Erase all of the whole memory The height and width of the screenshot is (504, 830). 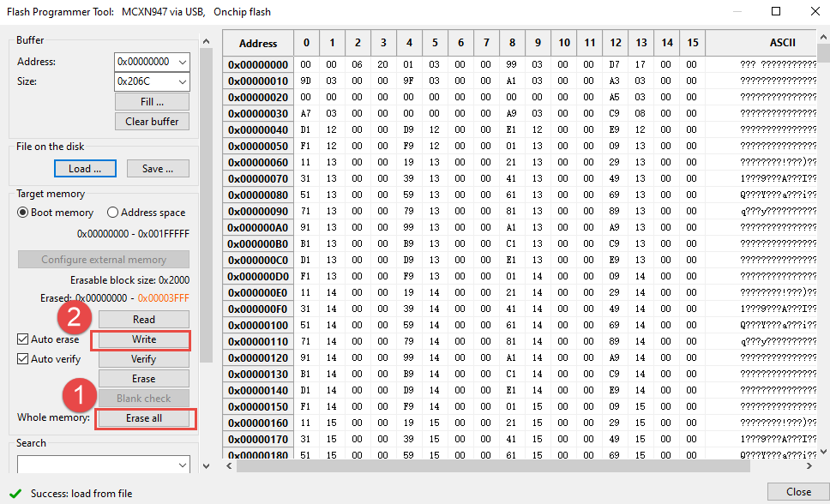145,418
